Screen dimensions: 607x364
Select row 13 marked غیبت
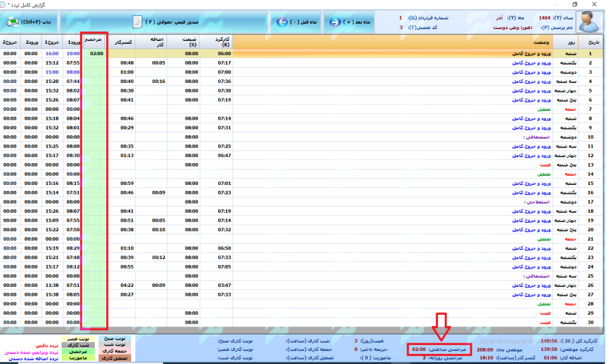coord(356,165)
